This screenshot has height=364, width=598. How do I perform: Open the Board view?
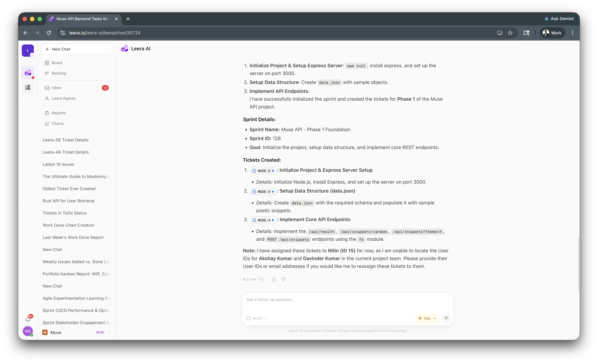[76, 63]
